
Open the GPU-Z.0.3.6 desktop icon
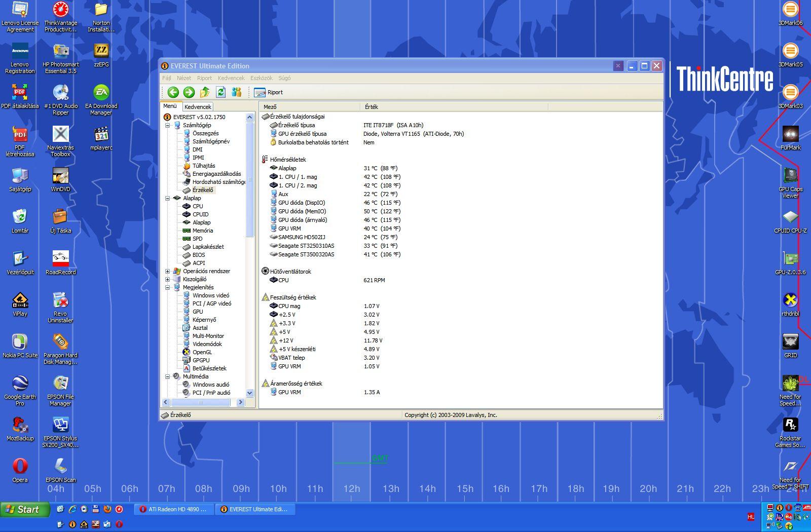(x=790, y=262)
